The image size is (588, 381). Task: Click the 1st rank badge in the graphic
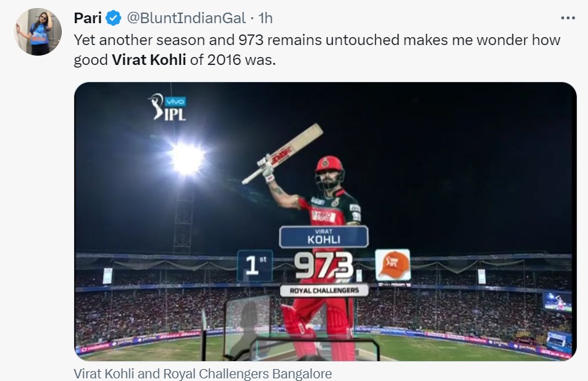point(255,266)
